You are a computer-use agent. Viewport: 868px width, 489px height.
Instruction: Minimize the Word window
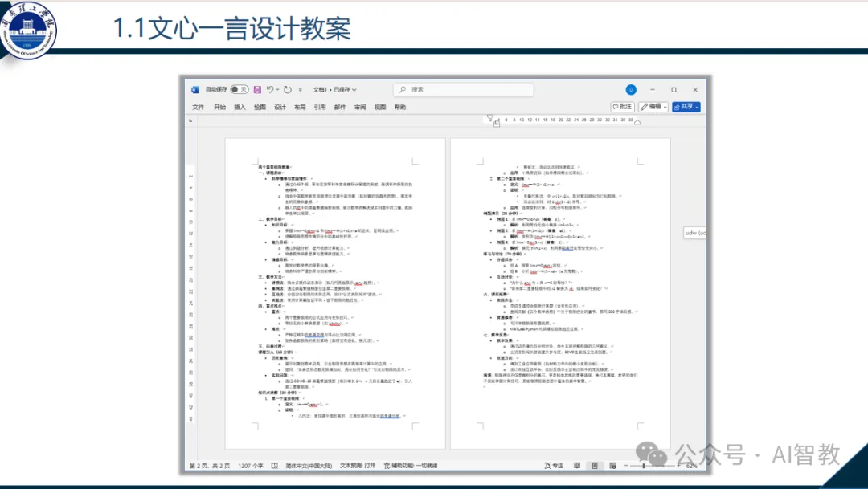652,90
